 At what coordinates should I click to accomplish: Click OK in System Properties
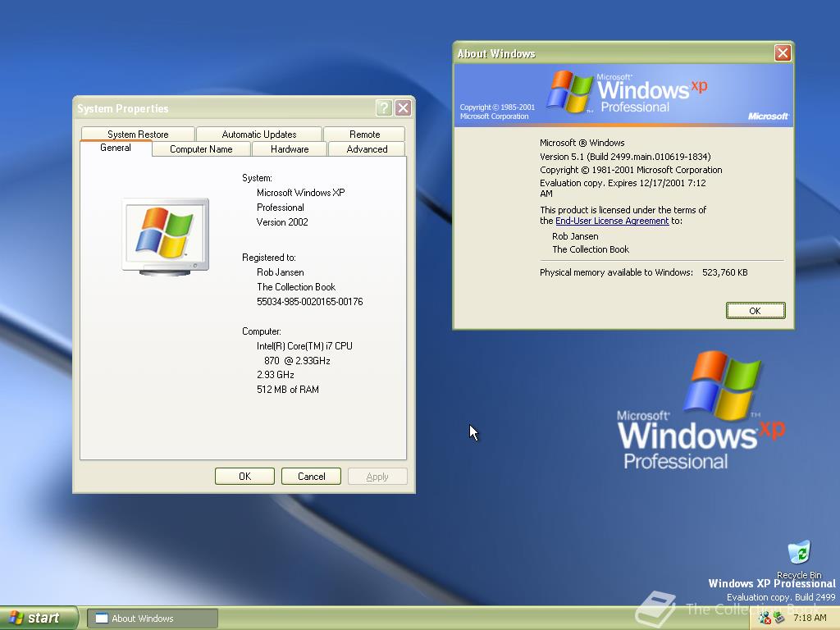[x=244, y=477]
